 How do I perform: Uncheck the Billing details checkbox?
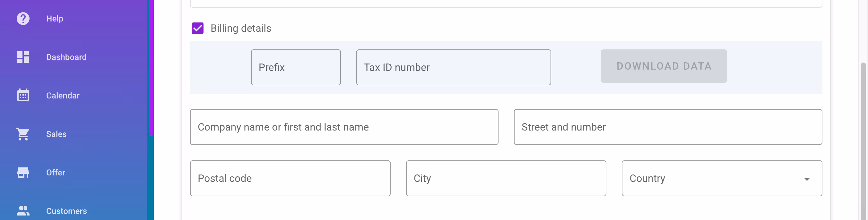click(198, 28)
